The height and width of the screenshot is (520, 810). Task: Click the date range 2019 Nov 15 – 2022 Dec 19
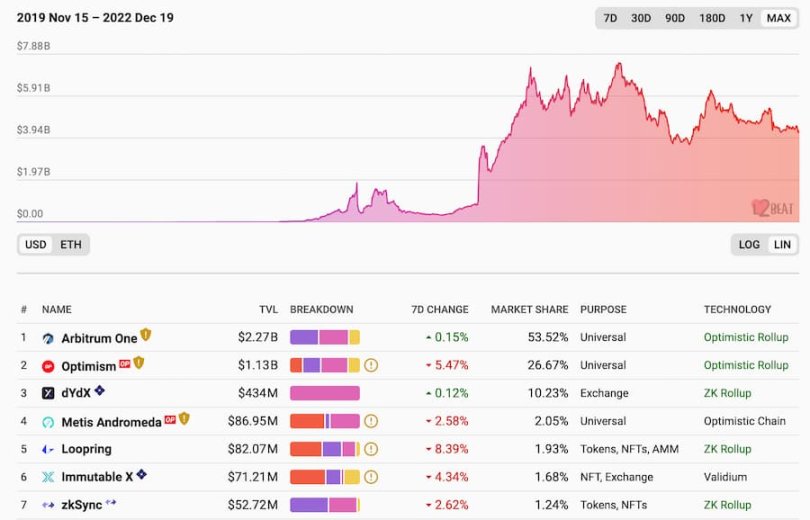coord(95,18)
